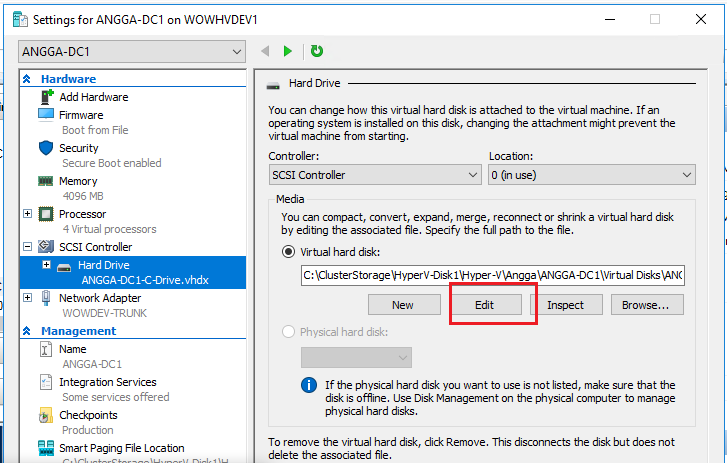Select Firmware in the hardware tree
Screen dimensions: 727x463
(81, 115)
